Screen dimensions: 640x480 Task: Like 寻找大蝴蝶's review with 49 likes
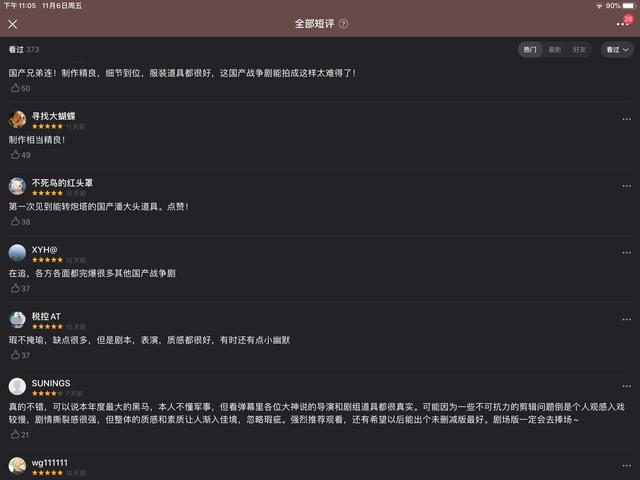coord(20,155)
